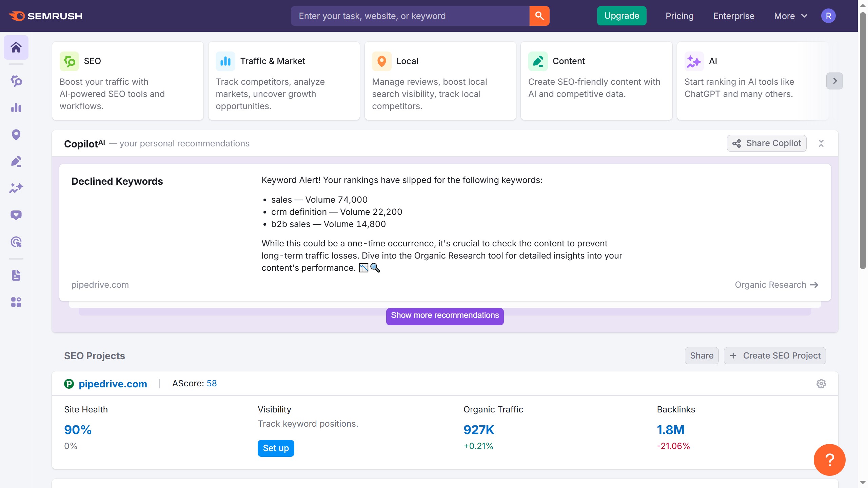Follow the Organic Research link
The height and width of the screenshot is (488, 868).
click(776, 285)
